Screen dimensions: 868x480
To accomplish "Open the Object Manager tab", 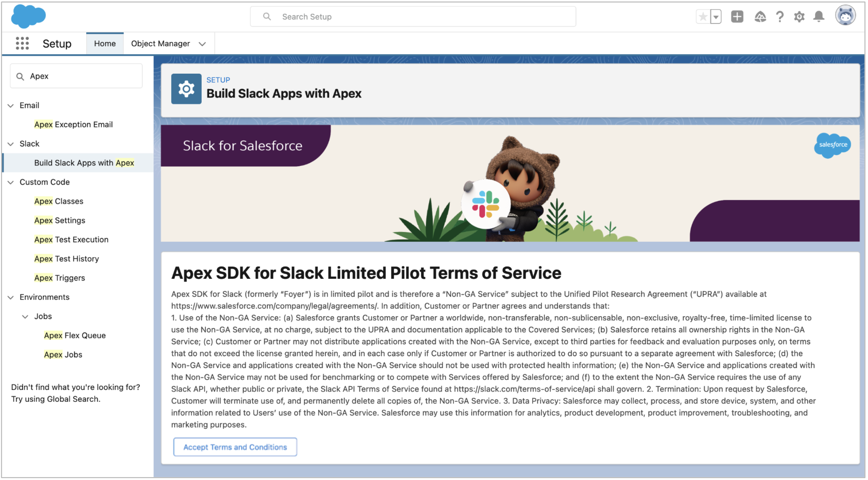I will coord(161,44).
